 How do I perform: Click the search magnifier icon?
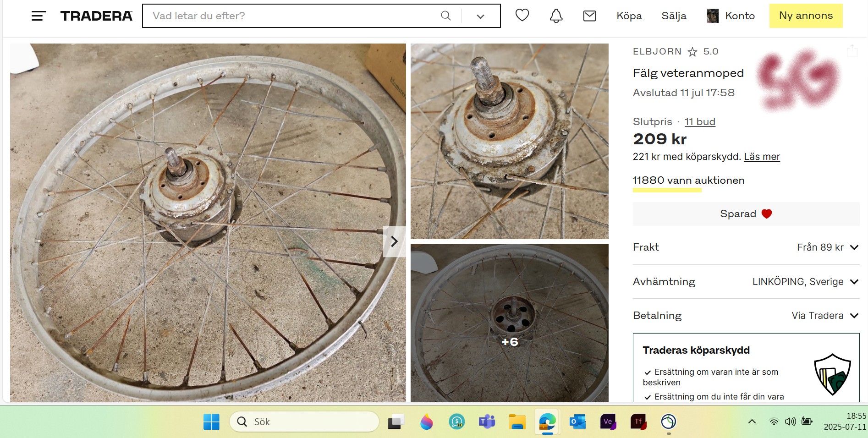(x=445, y=16)
